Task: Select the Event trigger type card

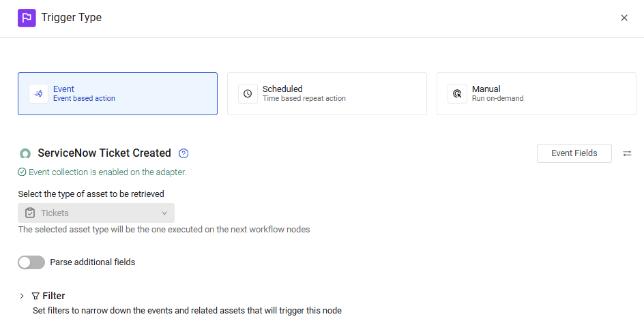Action: coord(117,93)
